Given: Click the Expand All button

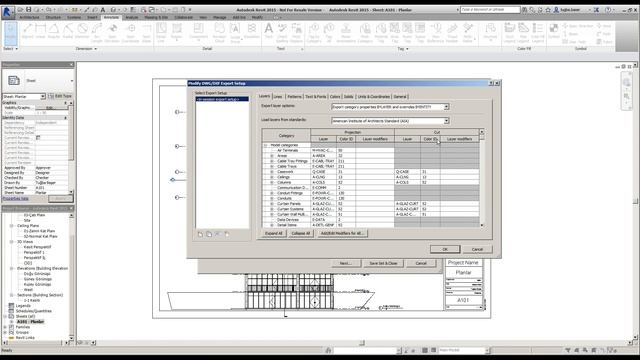Looking at the screenshot, I should pos(273,233).
